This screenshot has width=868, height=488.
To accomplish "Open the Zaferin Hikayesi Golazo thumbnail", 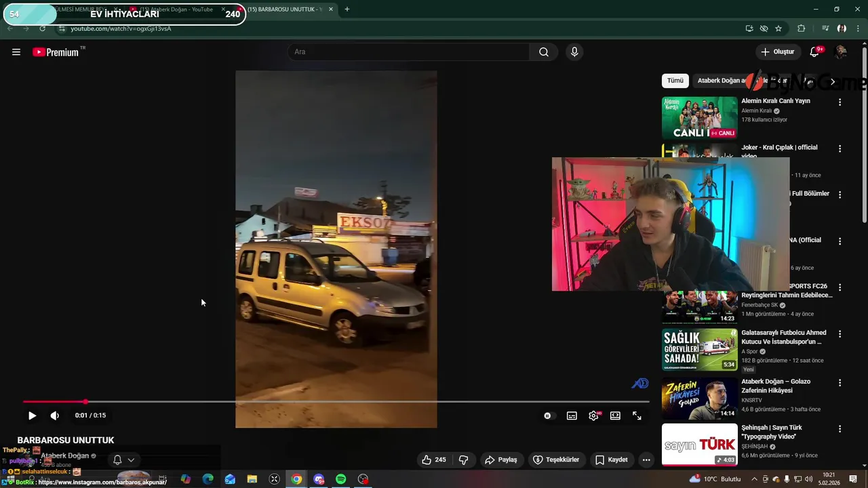I will 699,399.
